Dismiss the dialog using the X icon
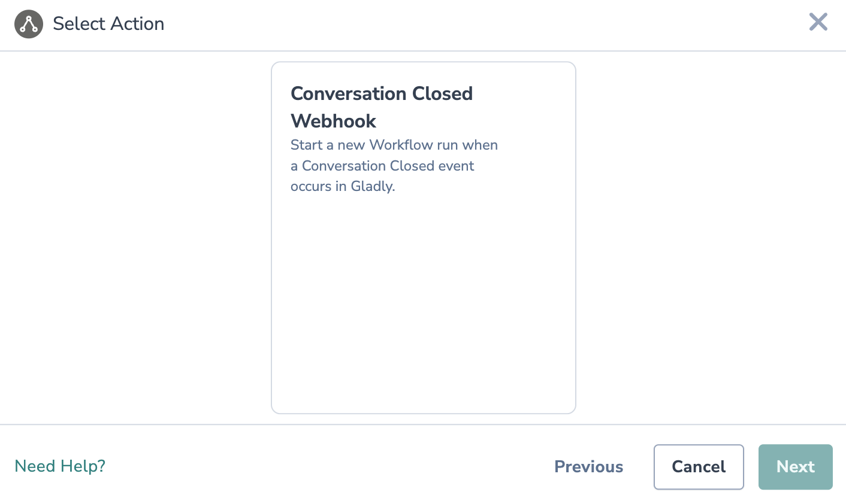Screen dimensions: 846x504 [818, 22]
